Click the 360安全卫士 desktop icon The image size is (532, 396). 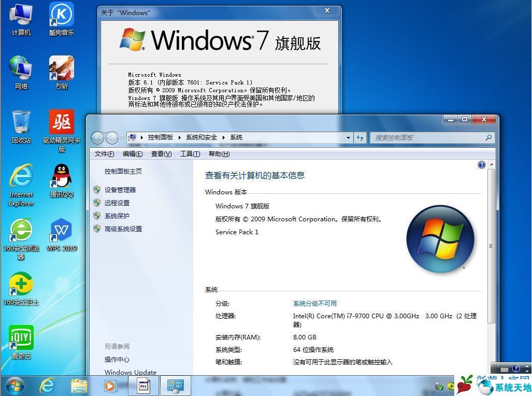(x=21, y=289)
